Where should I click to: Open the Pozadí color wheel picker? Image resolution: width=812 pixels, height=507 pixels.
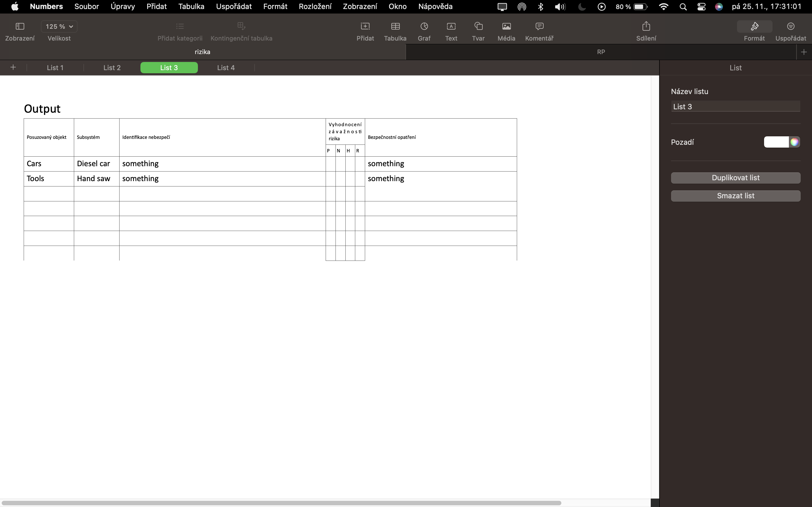tap(794, 142)
